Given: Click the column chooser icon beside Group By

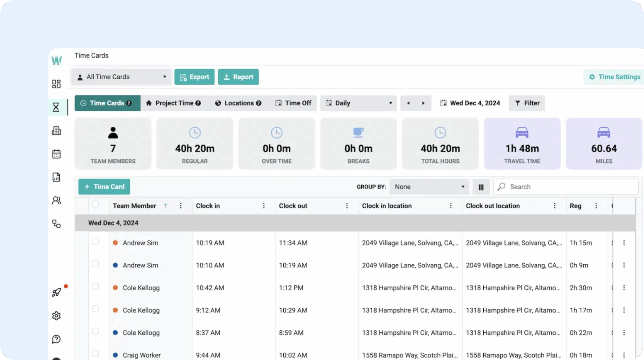Looking at the screenshot, I should [481, 187].
